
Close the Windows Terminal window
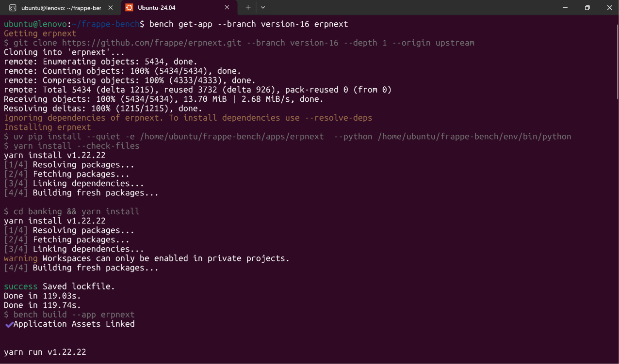pos(610,7)
